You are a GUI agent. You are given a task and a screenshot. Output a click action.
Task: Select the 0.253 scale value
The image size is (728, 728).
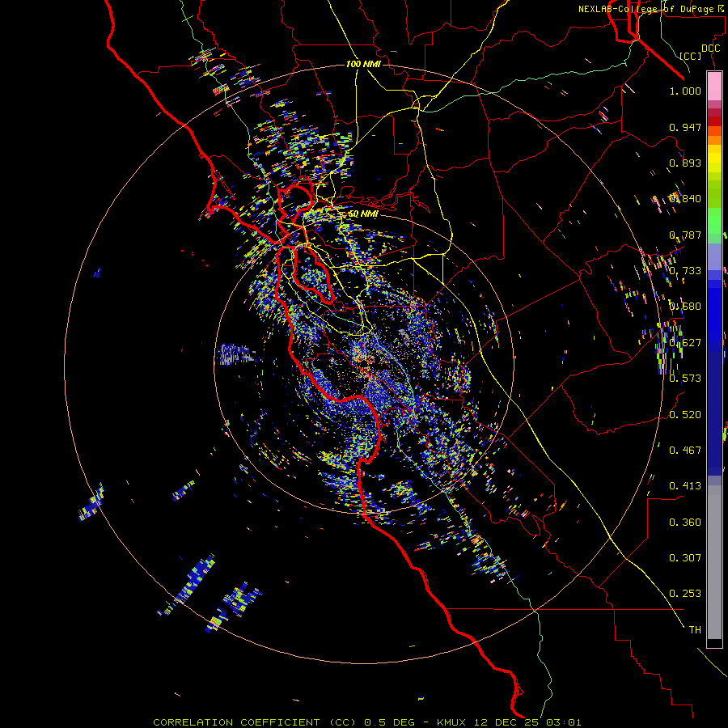(685, 594)
